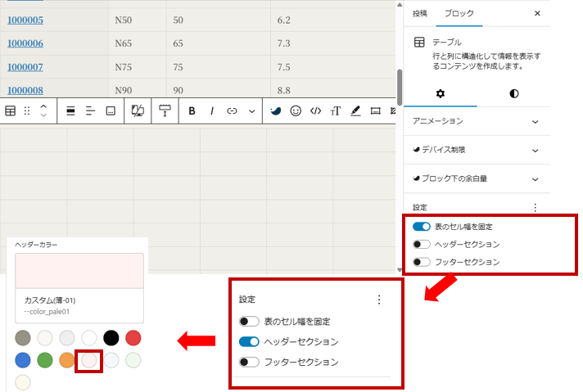Open more rich text options chevron
Viewport: 583px width, 392px height.
click(x=251, y=111)
